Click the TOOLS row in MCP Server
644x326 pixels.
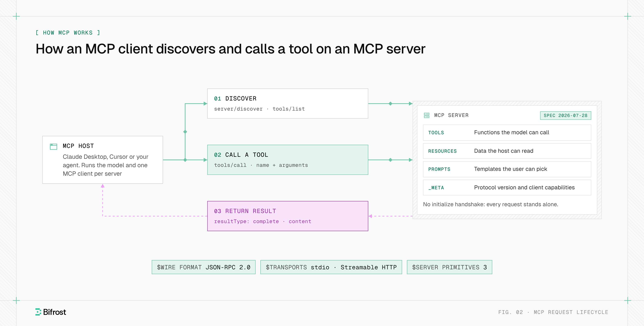coord(507,132)
